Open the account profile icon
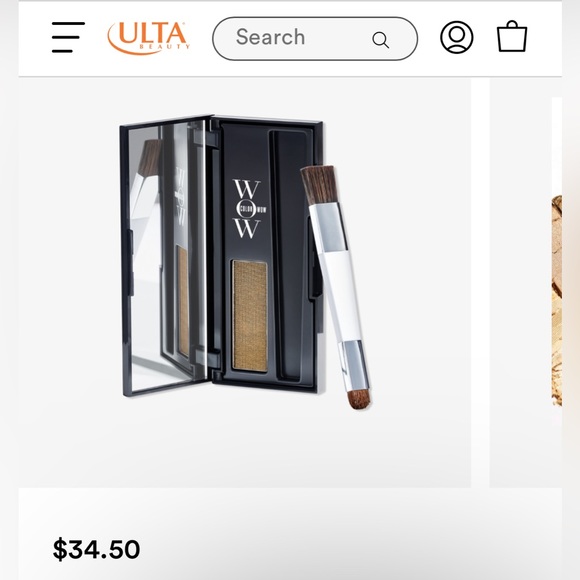 (x=456, y=37)
